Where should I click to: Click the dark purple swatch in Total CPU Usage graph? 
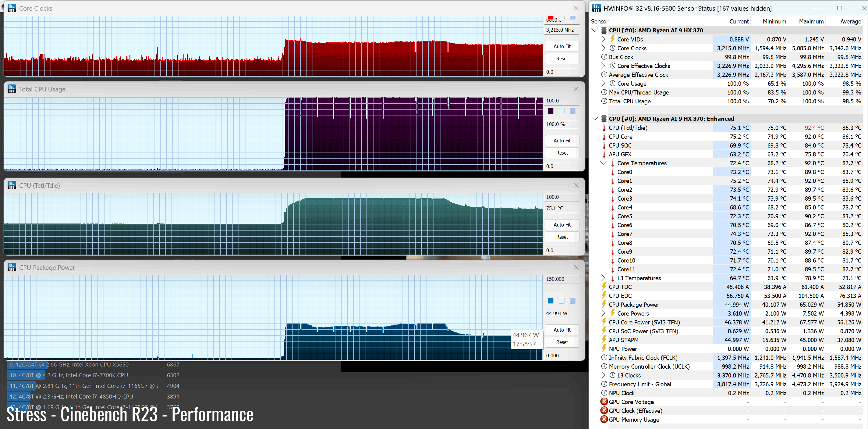pyautogui.click(x=550, y=111)
